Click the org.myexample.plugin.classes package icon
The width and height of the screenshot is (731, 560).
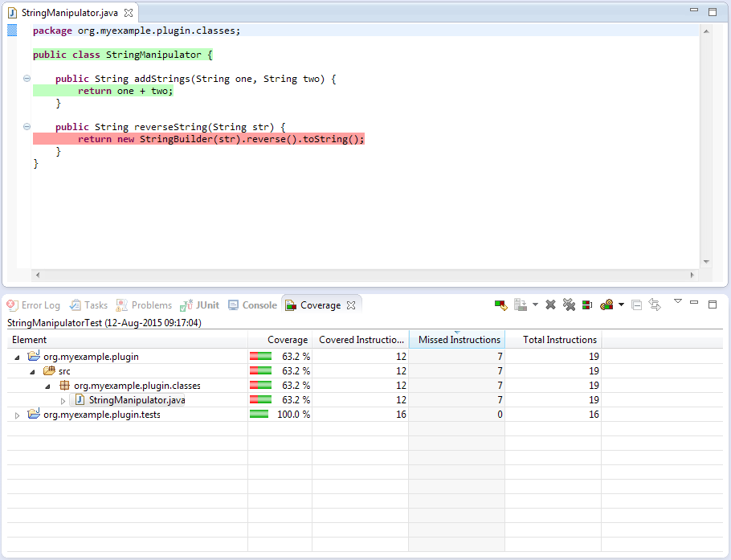(x=65, y=385)
